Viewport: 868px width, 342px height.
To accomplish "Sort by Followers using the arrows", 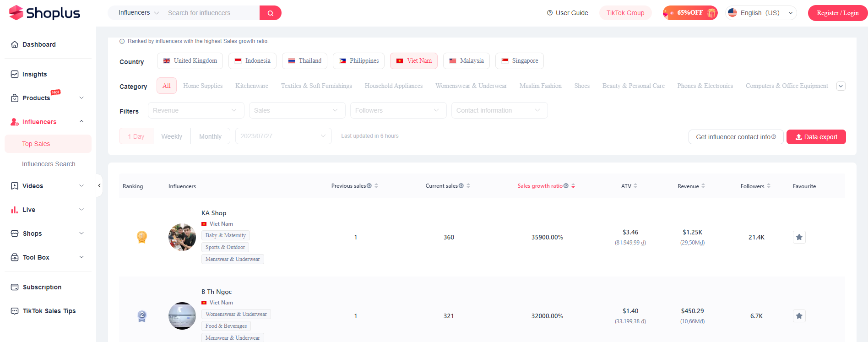I will point(769,186).
